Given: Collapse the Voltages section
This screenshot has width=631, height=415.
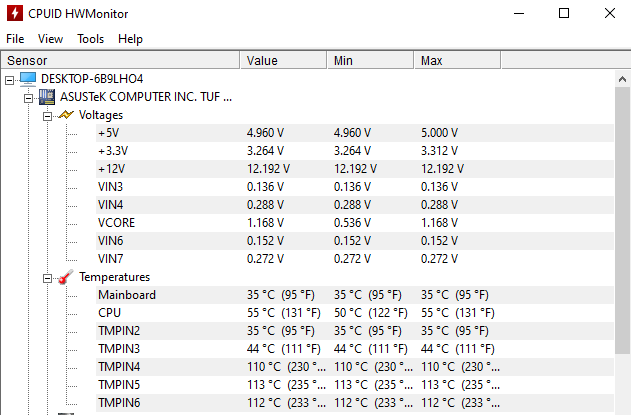Looking at the screenshot, I should pyautogui.click(x=47, y=116).
